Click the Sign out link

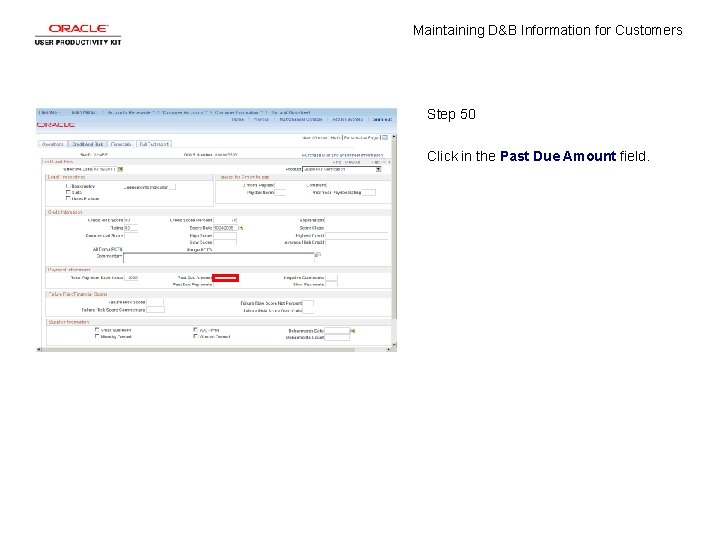click(x=382, y=119)
